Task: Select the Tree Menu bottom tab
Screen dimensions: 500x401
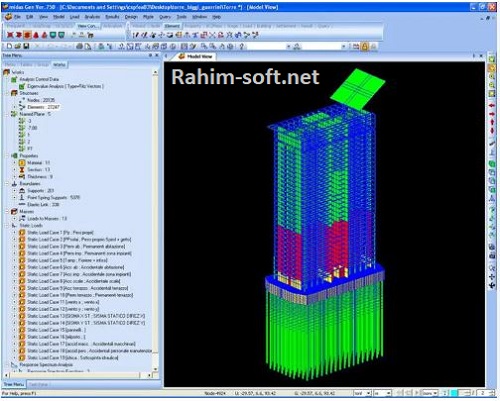Action: 14,384
